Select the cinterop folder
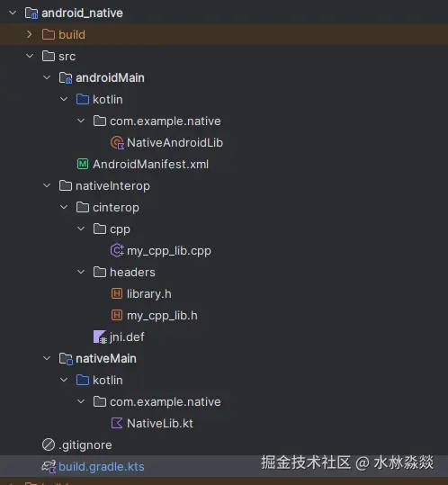This screenshot has height=485, width=448. pos(116,207)
